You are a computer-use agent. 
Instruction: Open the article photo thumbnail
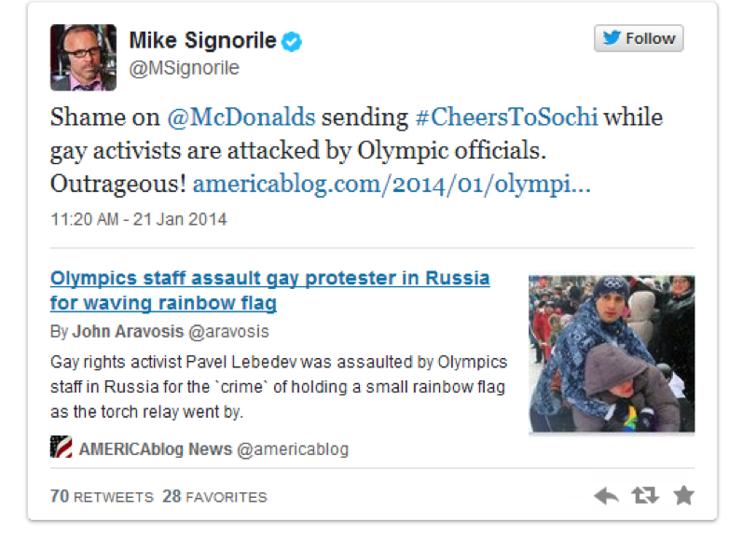tap(612, 353)
